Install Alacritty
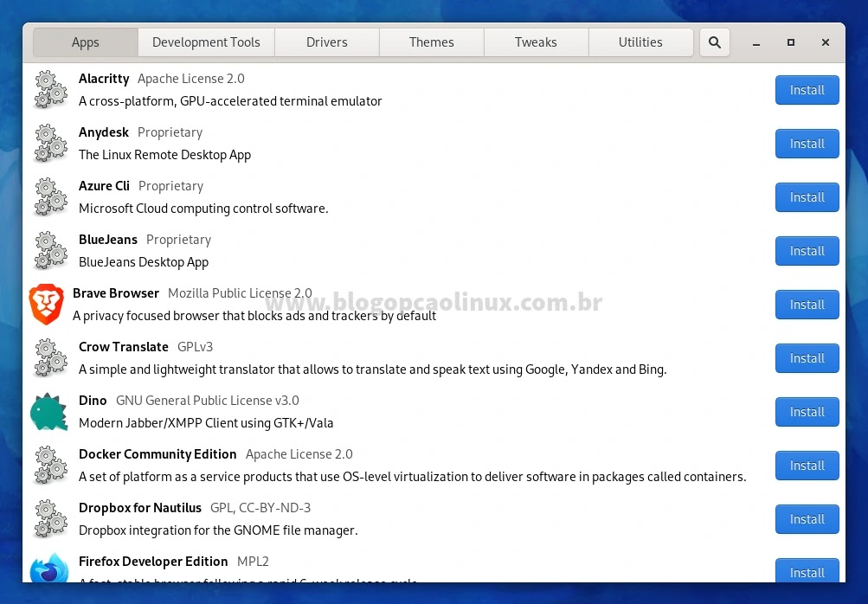 click(807, 90)
